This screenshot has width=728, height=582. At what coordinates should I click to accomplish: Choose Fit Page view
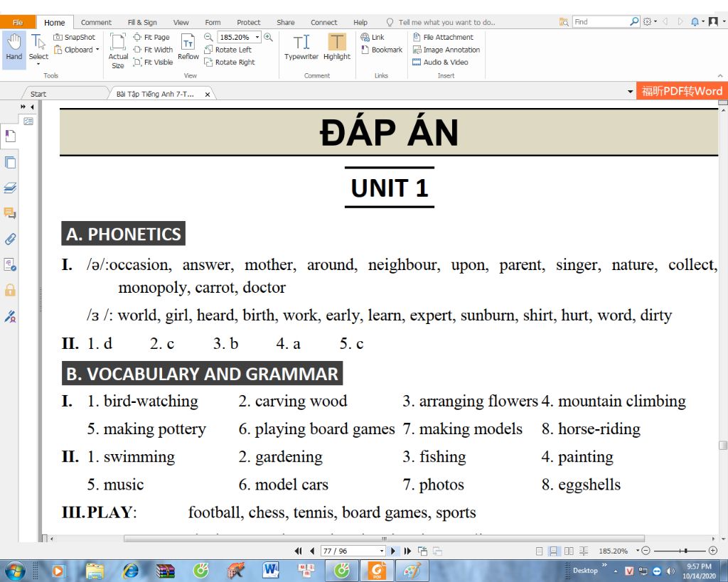(x=151, y=37)
